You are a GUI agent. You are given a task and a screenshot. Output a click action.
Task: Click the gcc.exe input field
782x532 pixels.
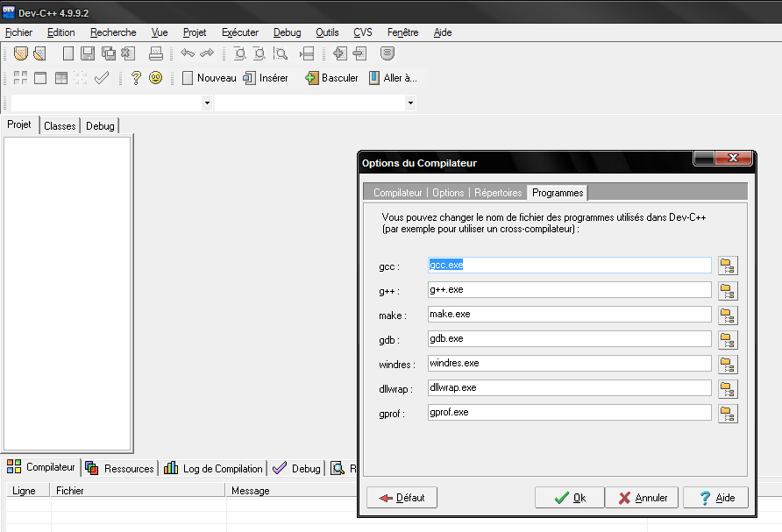click(x=570, y=266)
